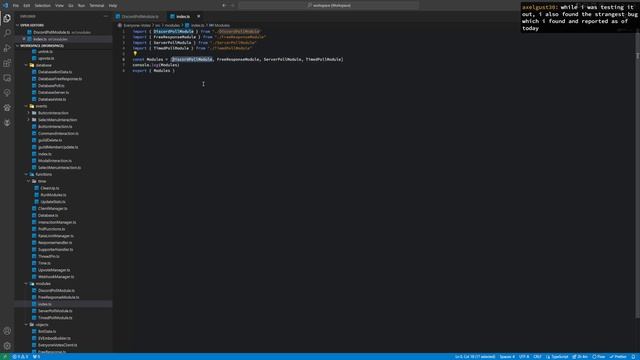Open errors and warnings count in status bar
The width and height of the screenshot is (640, 360).
pos(20,357)
